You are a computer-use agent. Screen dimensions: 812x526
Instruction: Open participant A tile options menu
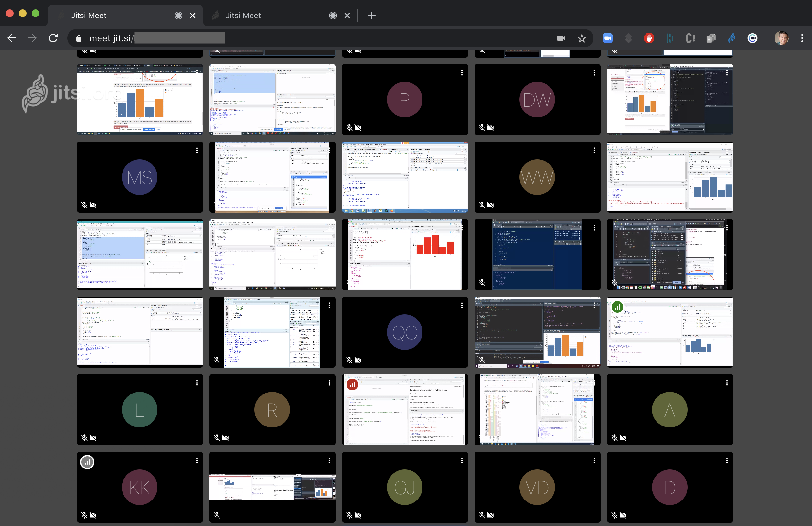click(727, 383)
